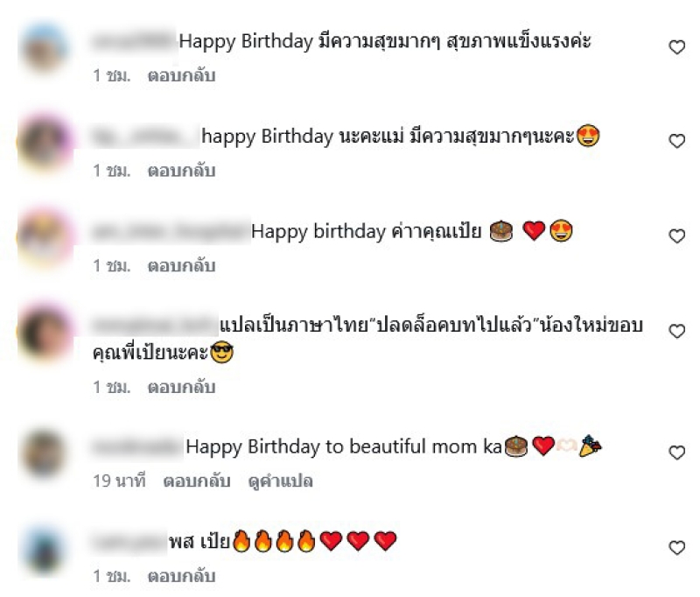Click ตอบกลับ under the 'คุณพี่เปียนะคะ' comment
Image resolution: width=700 pixels, height=597 pixels.
coord(181,387)
